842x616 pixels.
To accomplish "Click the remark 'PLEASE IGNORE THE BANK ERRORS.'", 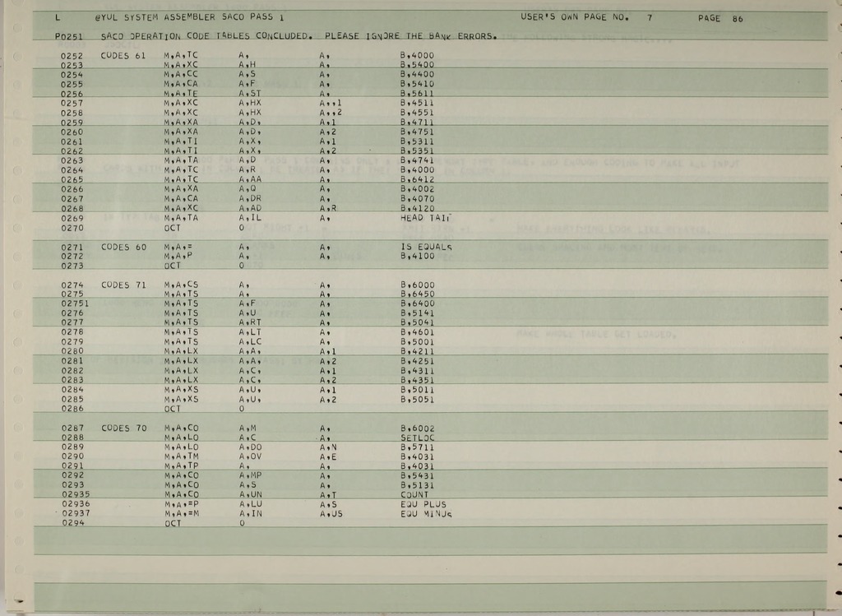I will click(411, 36).
